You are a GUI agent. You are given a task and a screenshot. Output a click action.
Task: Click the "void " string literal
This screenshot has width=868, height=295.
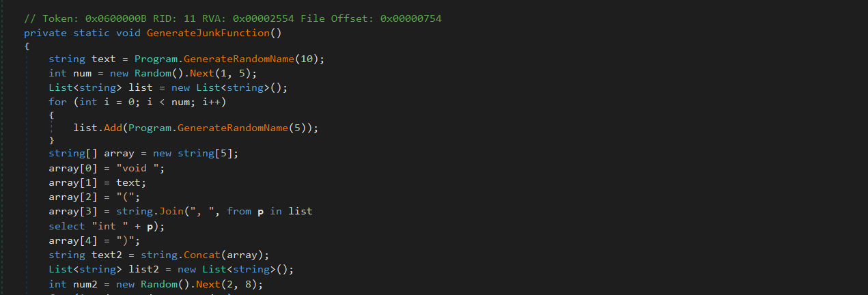click(x=143, y=169)
